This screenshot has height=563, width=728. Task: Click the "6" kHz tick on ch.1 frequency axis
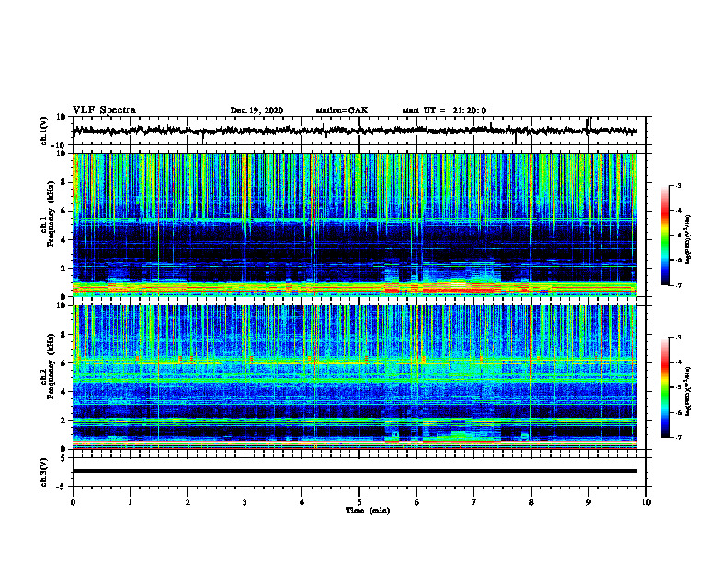tap(63, 211)
